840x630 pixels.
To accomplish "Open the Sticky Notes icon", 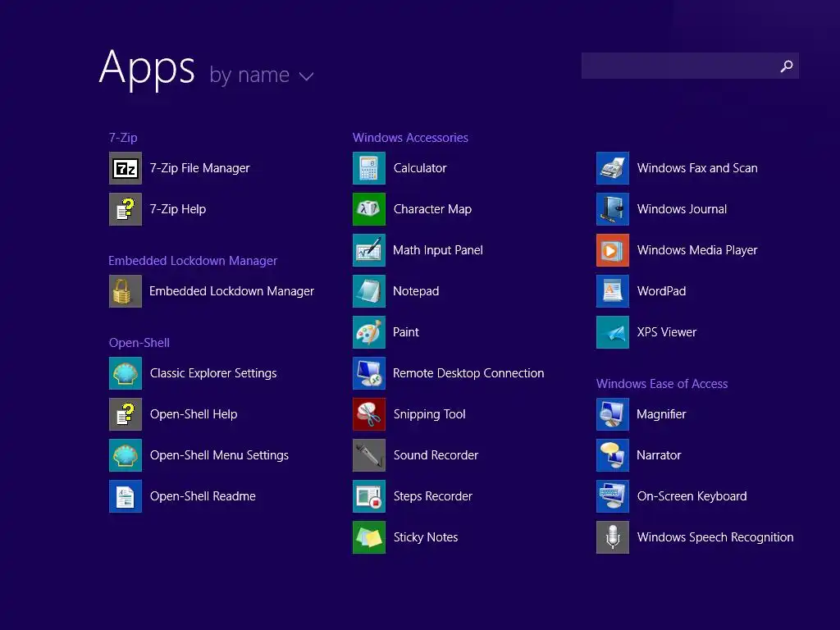I will (369, 536).
